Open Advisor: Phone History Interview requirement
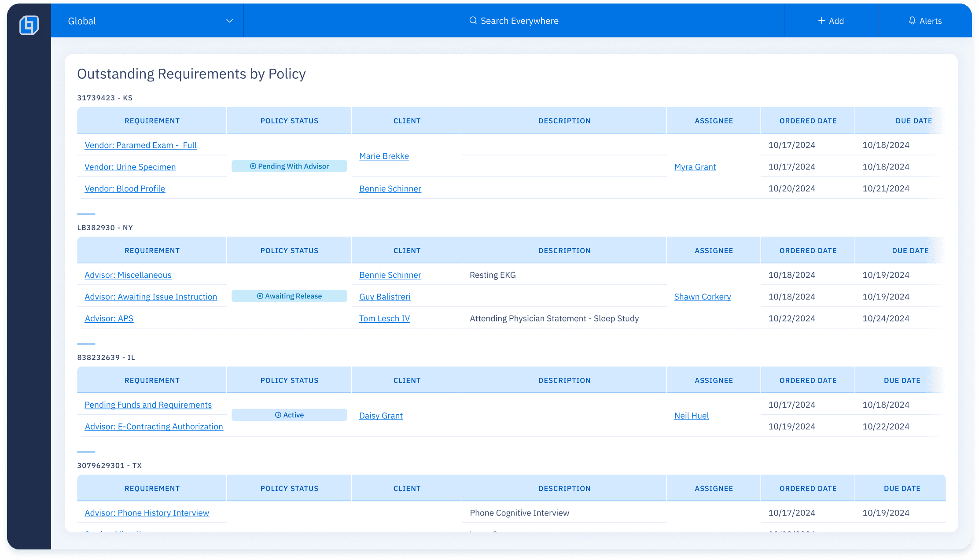 [147, 513]
